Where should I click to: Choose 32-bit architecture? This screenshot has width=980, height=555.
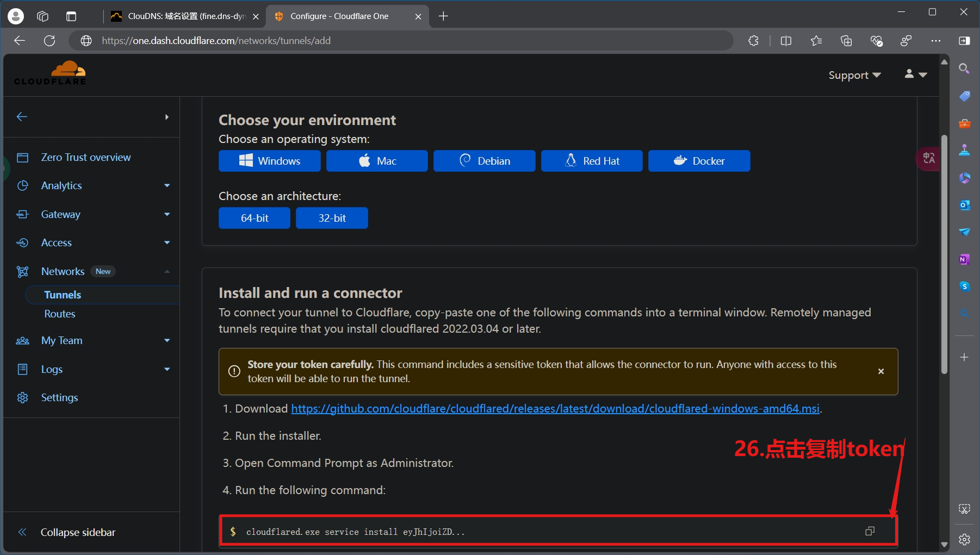[332, 218]
